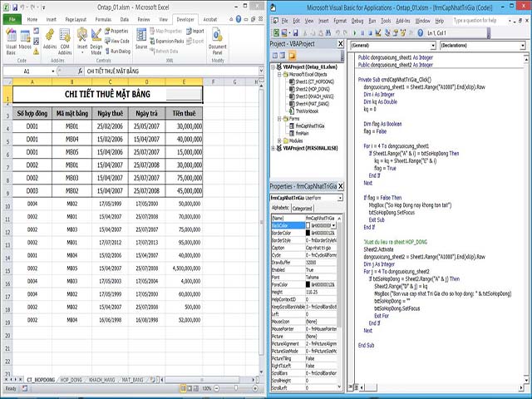Open the Add-Ins dialog icon
532x399 pixels.
[x=50, y=39]
